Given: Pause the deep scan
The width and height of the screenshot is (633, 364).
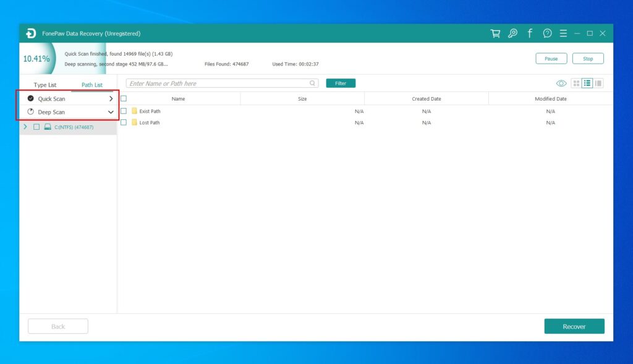Looking at the screenshot, I should tap(551, 58).
